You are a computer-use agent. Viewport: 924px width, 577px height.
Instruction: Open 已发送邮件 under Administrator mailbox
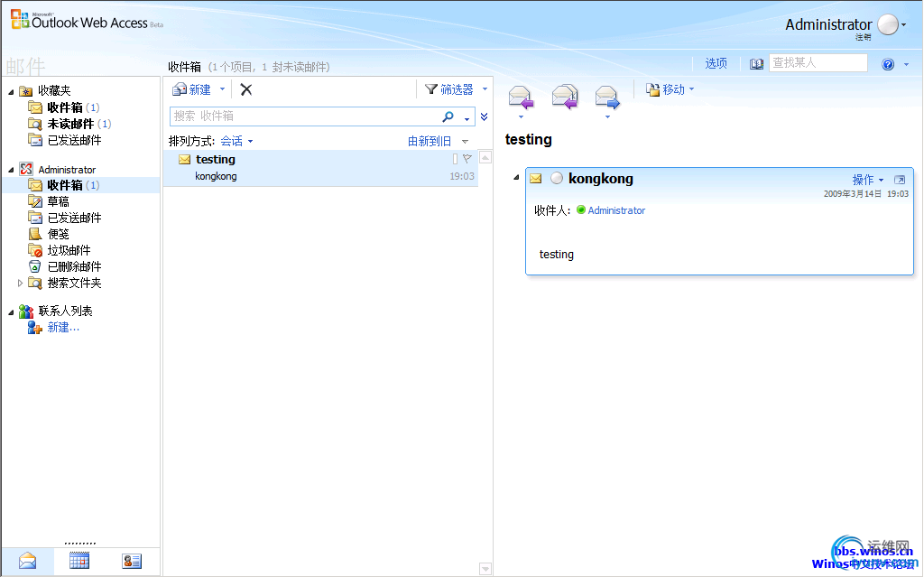coord(74,218)
